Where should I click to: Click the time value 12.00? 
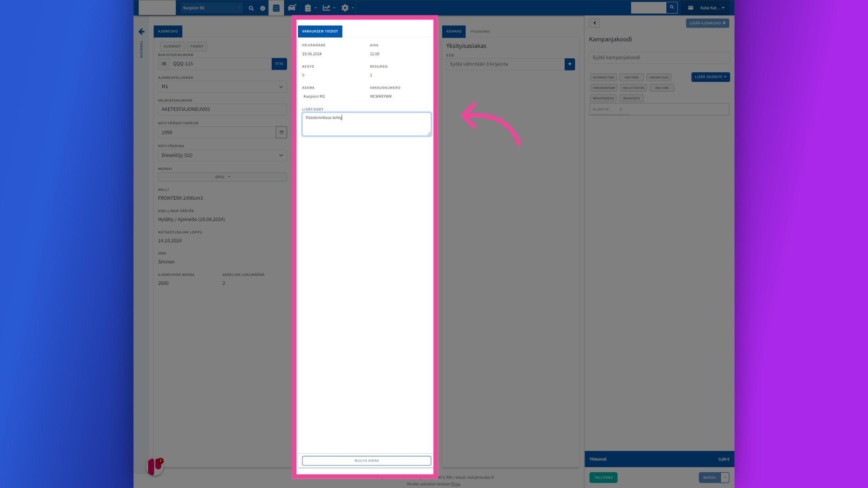pyautogui.click(x=374, y=54)
